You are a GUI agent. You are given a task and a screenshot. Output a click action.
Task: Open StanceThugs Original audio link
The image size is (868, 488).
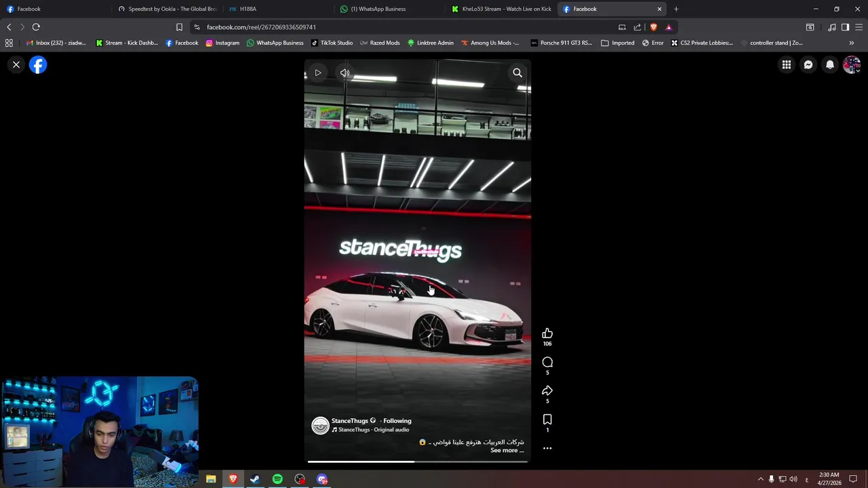coord(373,430)
